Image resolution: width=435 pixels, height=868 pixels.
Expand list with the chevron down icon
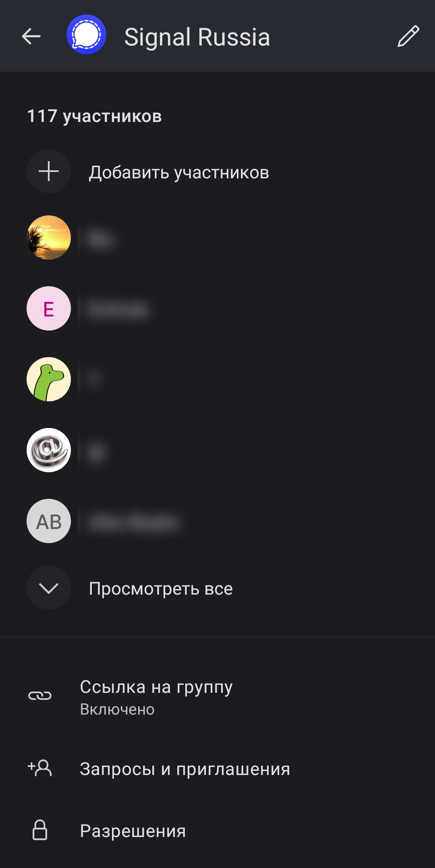49,587
